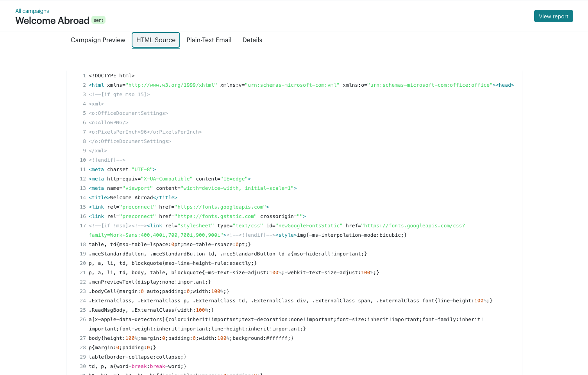Switch to the Campaign Preview tab

(98, 40)
